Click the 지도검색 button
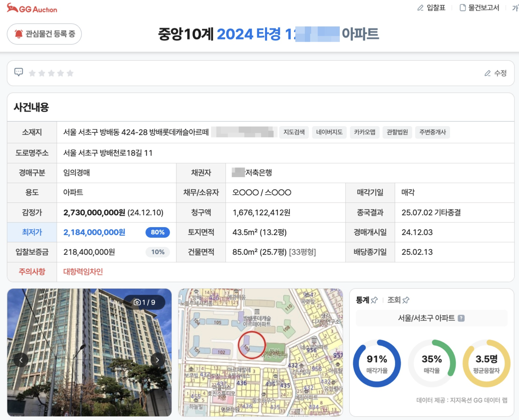Screen dimensions: 519x420 click(x=294, y=132)
